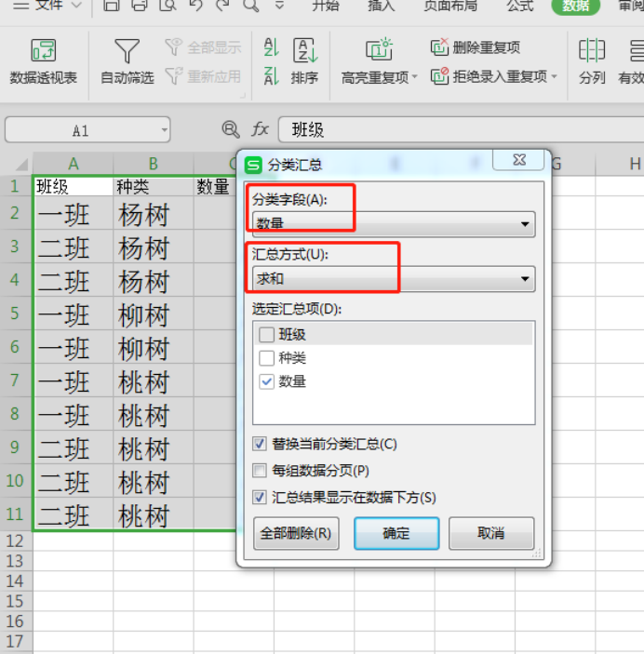The width and height of the screenshot is (644, 654).
Task: Click the 重新应用 reapply filter icon
Action: click(174, 76)
